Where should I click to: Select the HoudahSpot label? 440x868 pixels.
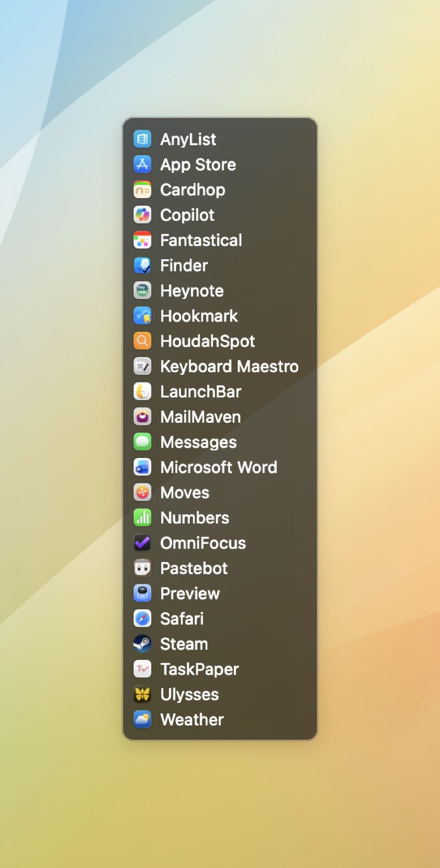click(x=207, y=342)
